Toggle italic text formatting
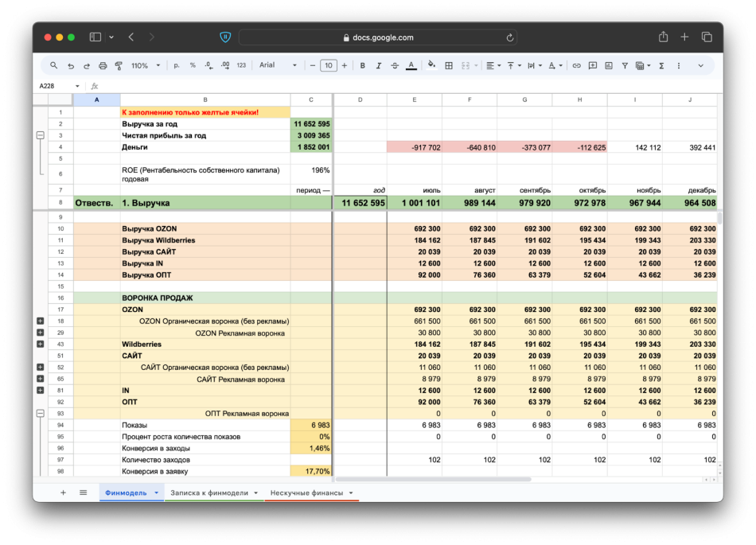The image size is (756, 545). (378, 65)
